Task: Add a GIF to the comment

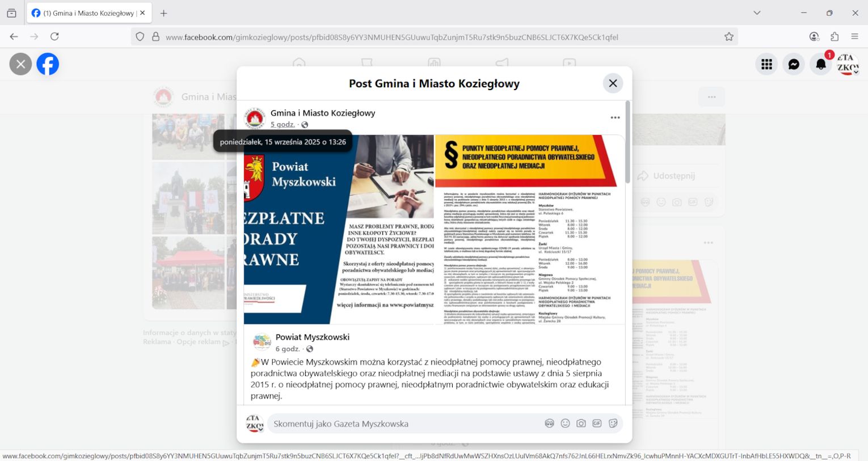Action: click(597, 424)
